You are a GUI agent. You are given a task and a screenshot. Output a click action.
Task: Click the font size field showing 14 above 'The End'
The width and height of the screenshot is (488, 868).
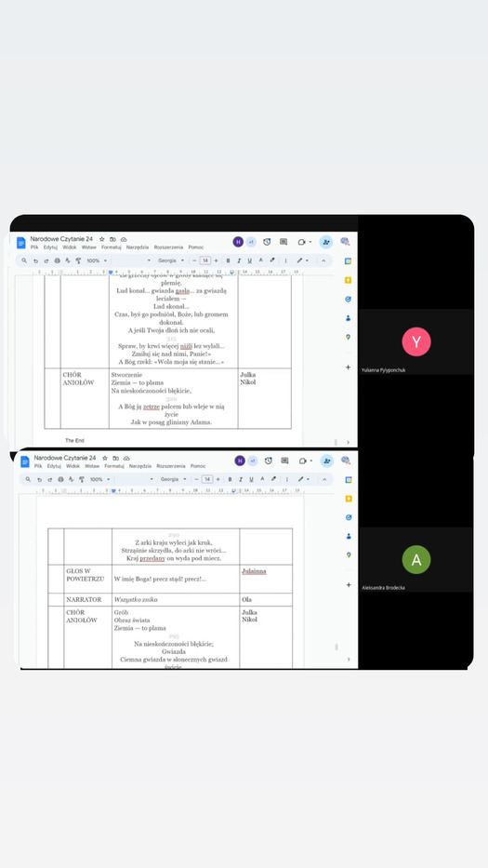click(205, 260)
